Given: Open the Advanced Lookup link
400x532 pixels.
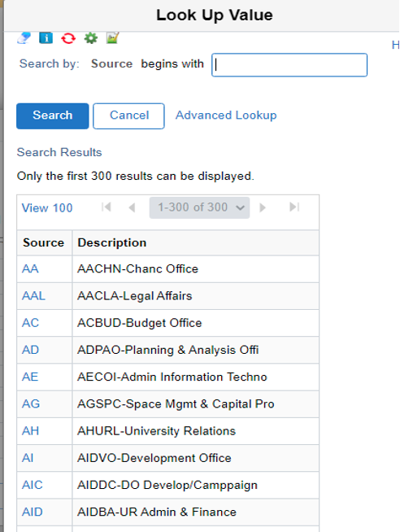Looking at the screenshot, I should click(226, 116).
